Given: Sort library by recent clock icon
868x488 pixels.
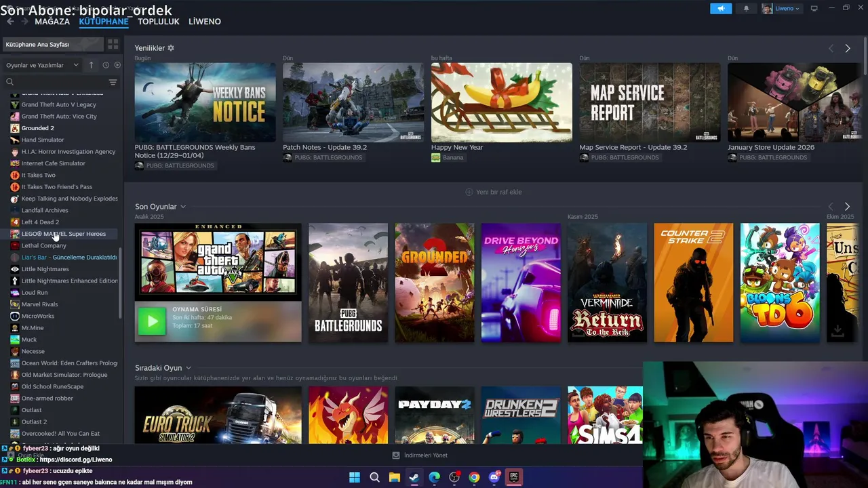Looking at the screenshot, I should click(x=106, y=65).
